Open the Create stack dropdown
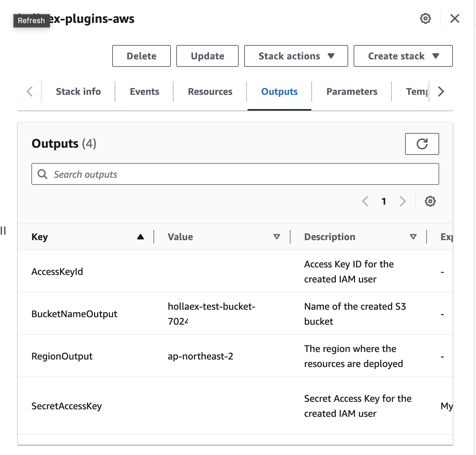This screenshot has height=455, width=476. [x=403, y=56]
